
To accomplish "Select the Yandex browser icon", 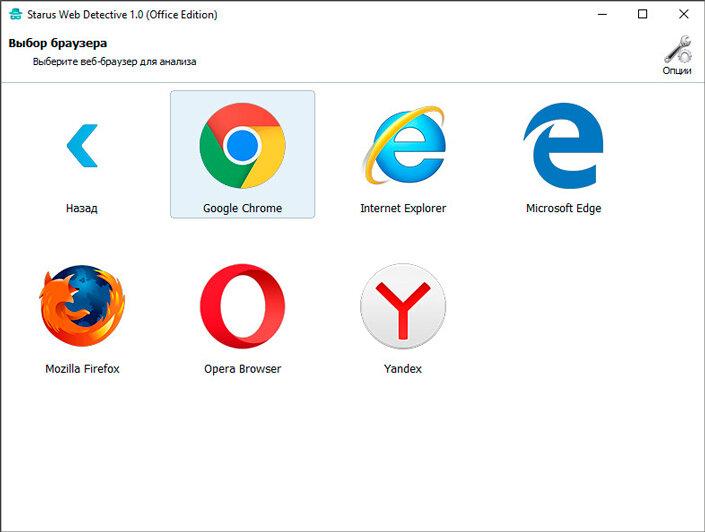I will [403, 306].
